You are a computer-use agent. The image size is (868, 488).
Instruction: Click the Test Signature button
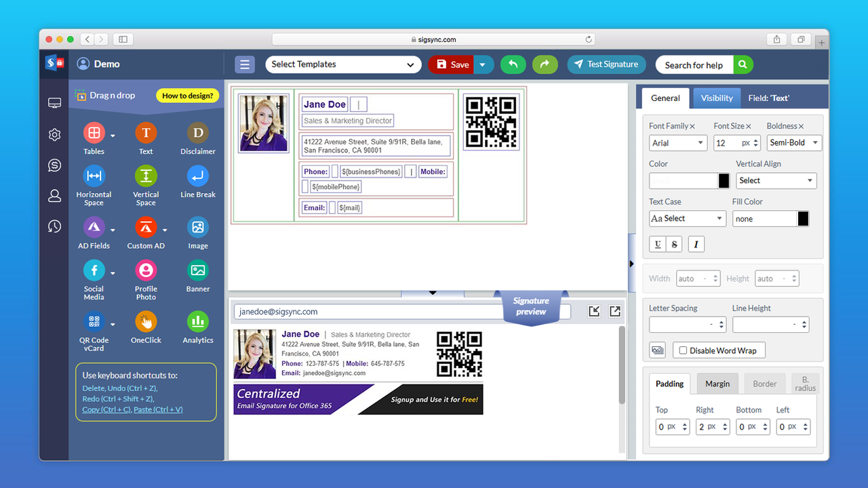click(606, 64)
